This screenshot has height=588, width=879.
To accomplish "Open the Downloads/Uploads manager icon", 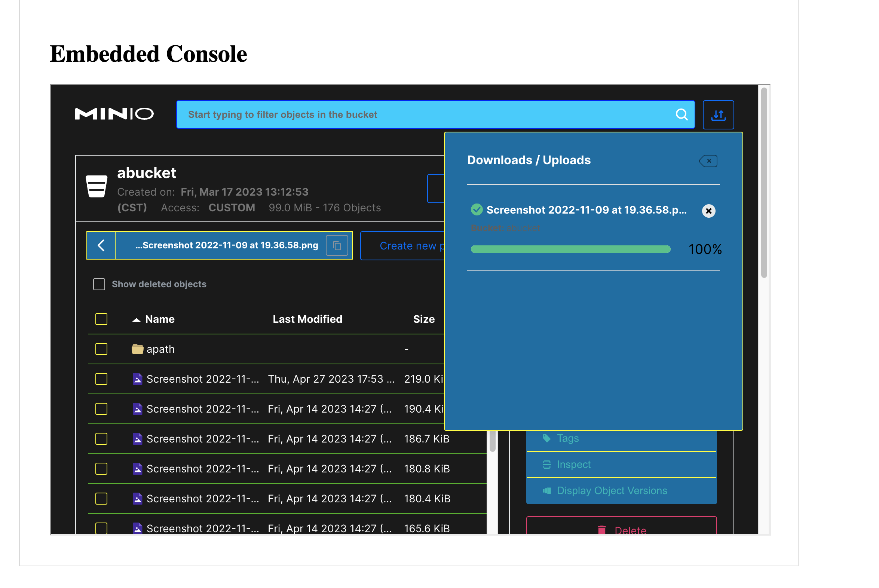I will [x=718, y=115].
